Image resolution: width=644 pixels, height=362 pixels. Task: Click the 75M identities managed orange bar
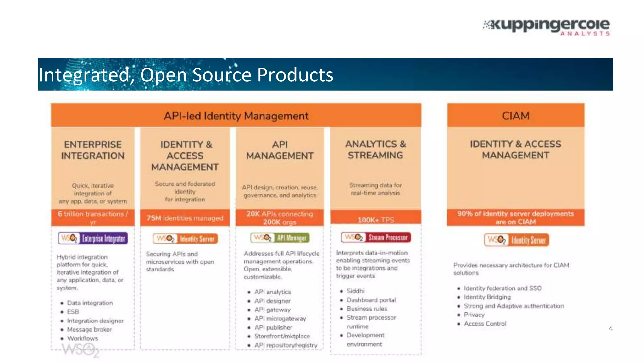point(185,218)
